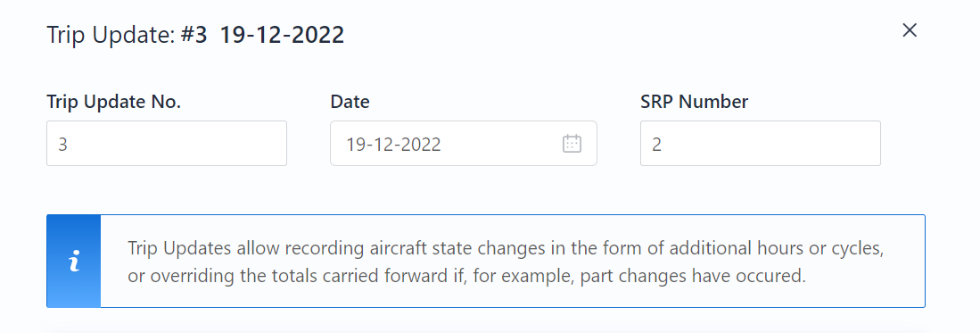Click into the Date input field

(463, 144)
